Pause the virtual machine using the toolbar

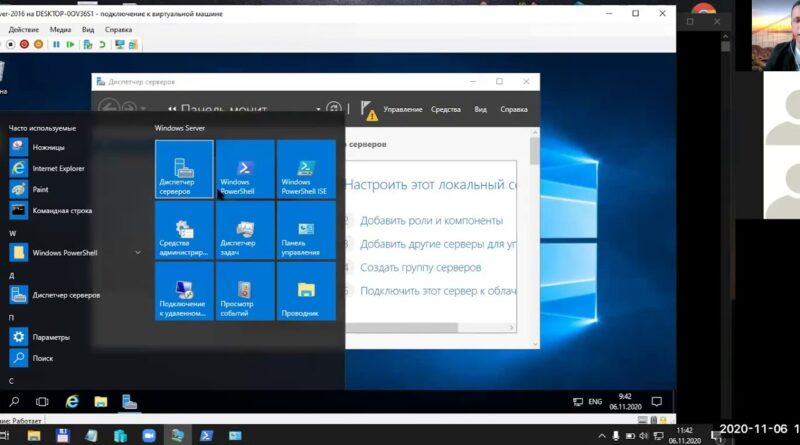[56, 44]
